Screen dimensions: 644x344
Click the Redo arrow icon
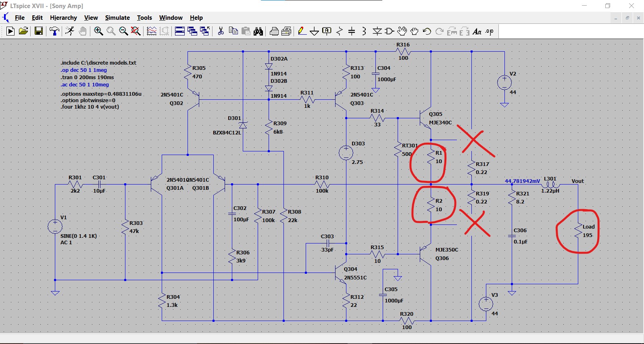coord(440,31)
